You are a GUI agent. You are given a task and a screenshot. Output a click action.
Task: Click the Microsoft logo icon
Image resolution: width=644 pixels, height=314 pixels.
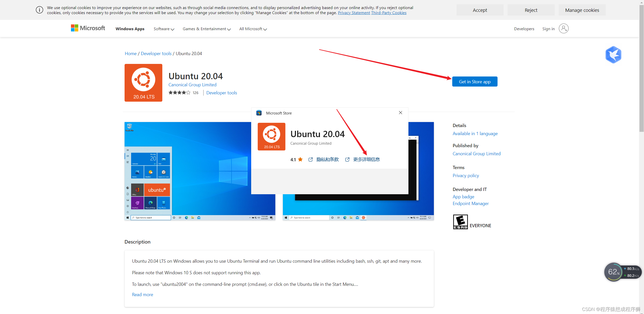click(74, 28)
